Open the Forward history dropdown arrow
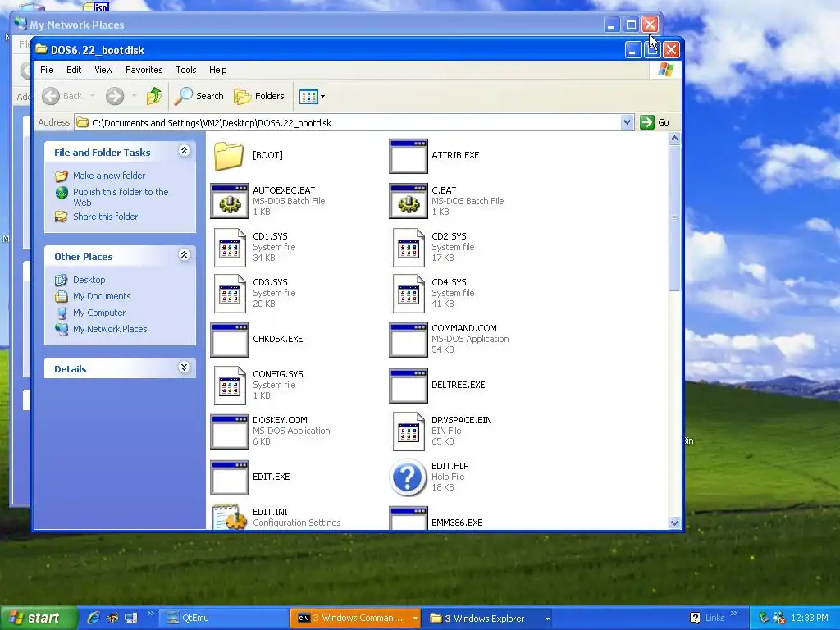The image size is (840, 630). (134, 96)
